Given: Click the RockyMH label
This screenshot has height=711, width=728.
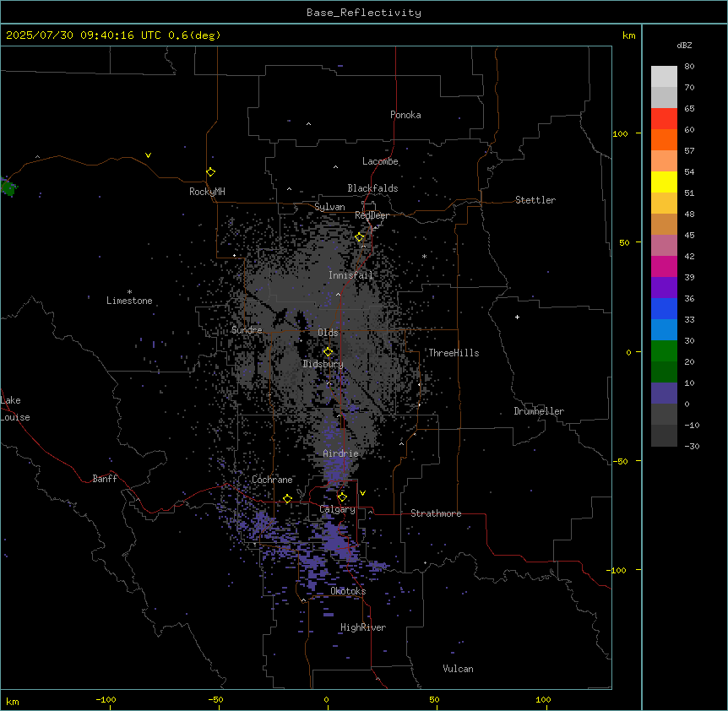Looking at the screenshot, I should (207, 192).
